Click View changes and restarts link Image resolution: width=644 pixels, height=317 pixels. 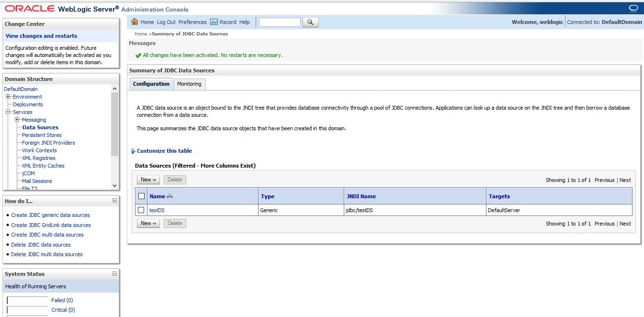[x=41, y=36]
